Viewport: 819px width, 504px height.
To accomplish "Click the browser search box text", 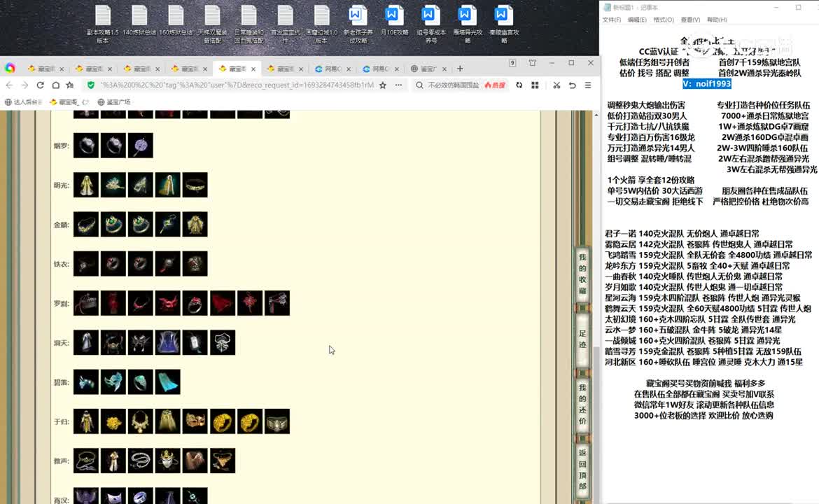I will click(x=454, y=85).
